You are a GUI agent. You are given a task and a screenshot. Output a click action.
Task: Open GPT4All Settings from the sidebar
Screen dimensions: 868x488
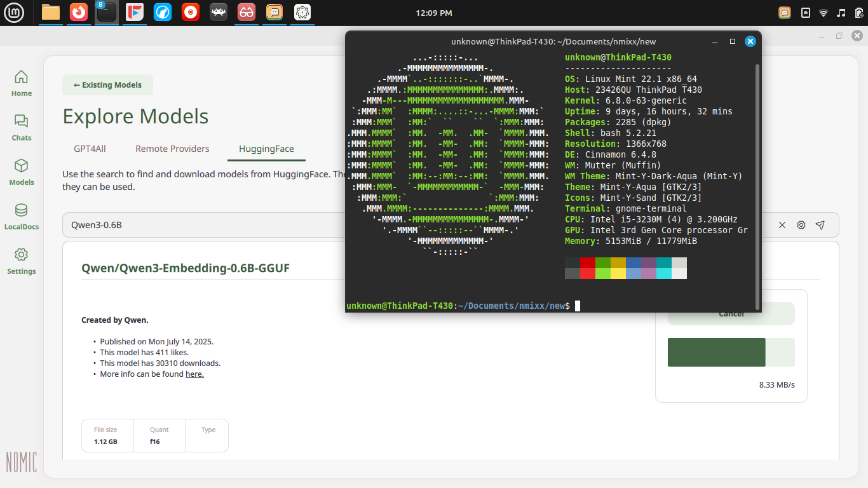coord(21,261)
